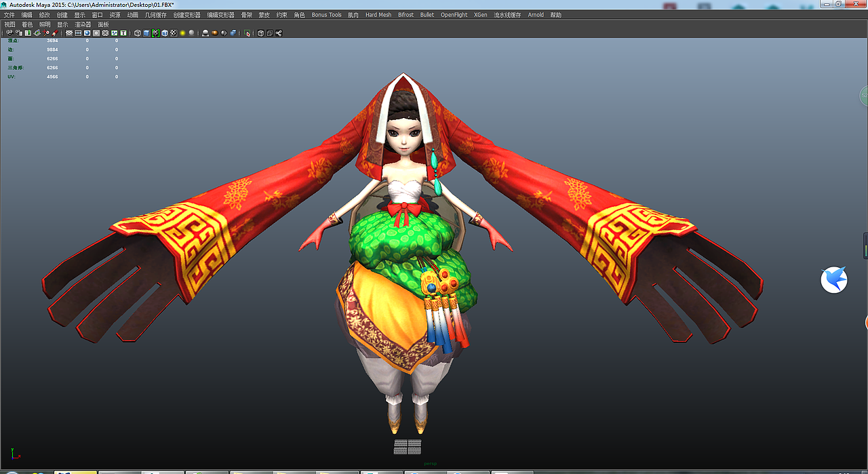The width and height of the screenshot is (868, 474).
Task: Open the 编辑 menu
Action: coord(26,15)
